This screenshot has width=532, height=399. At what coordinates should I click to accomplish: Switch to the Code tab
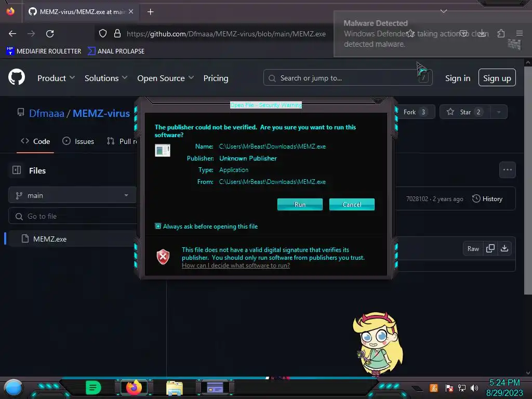click(35, 141)
